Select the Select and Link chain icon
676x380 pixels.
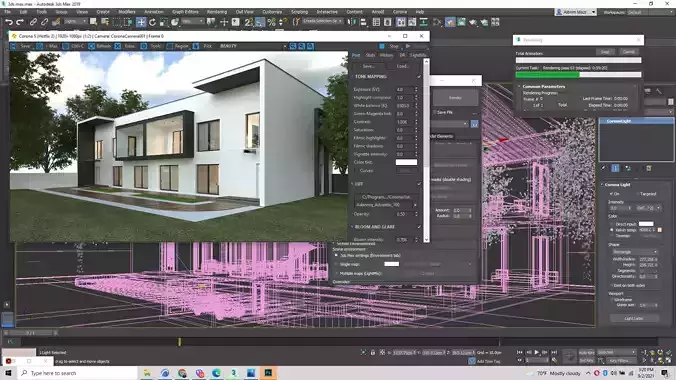[x=33, y=22]
